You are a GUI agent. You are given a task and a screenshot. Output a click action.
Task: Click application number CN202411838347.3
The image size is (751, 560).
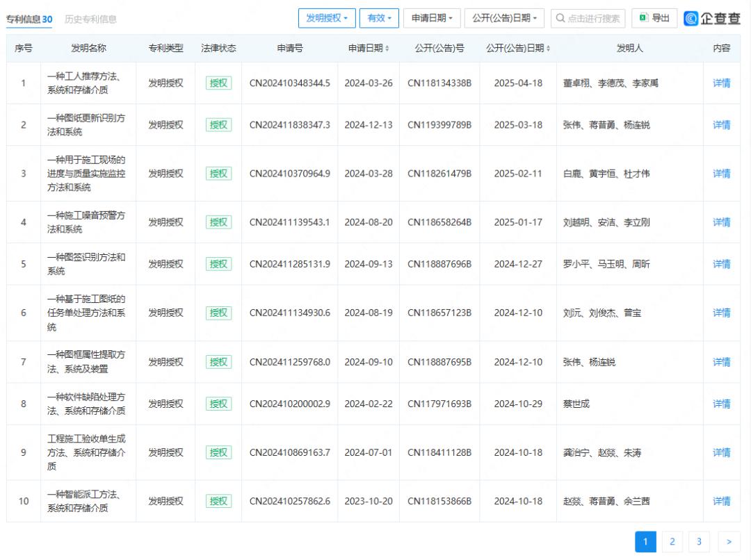pos(290,125)
